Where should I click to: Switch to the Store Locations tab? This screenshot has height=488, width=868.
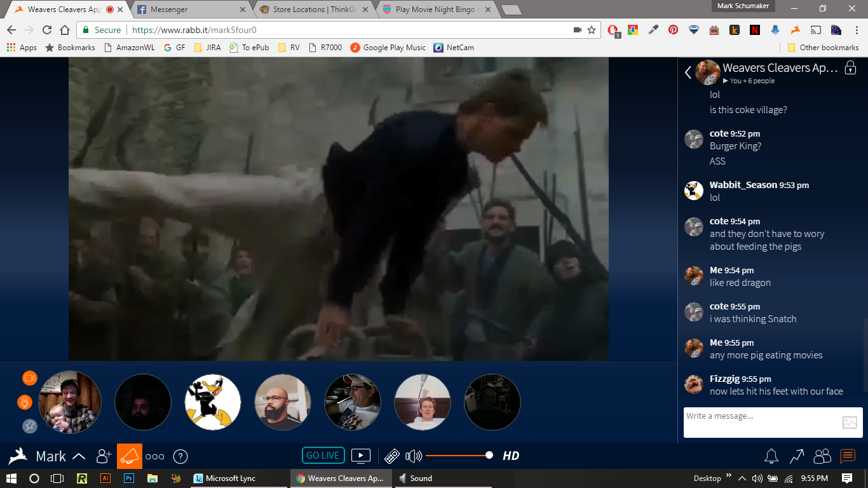coord(315,10)
